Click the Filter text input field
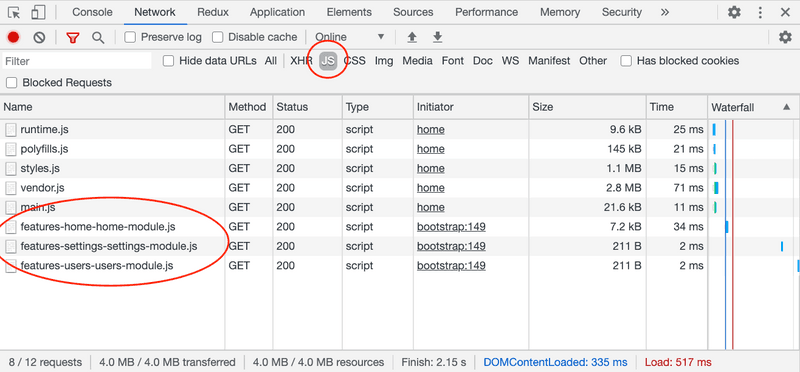The height and width of the screenshot is (372, 800). coord(77,61)
